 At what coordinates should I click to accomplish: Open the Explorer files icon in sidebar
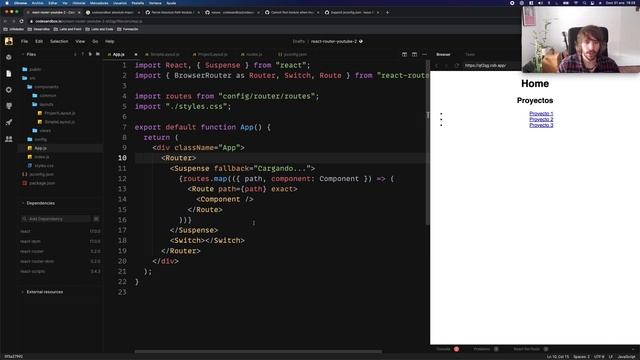pos(9,73)
